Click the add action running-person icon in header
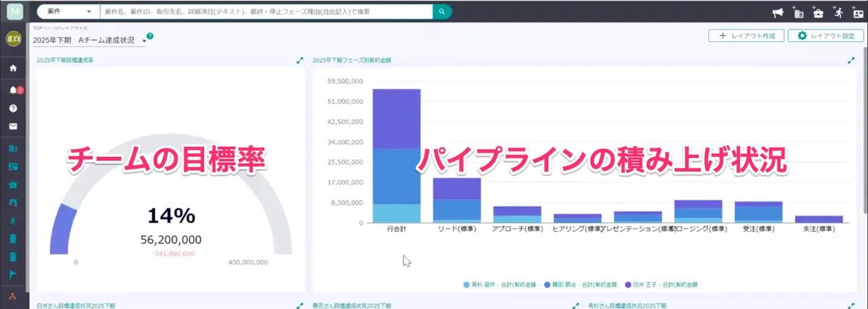The width and height of the screenshot is (868, 309). [x=838, y=12]
